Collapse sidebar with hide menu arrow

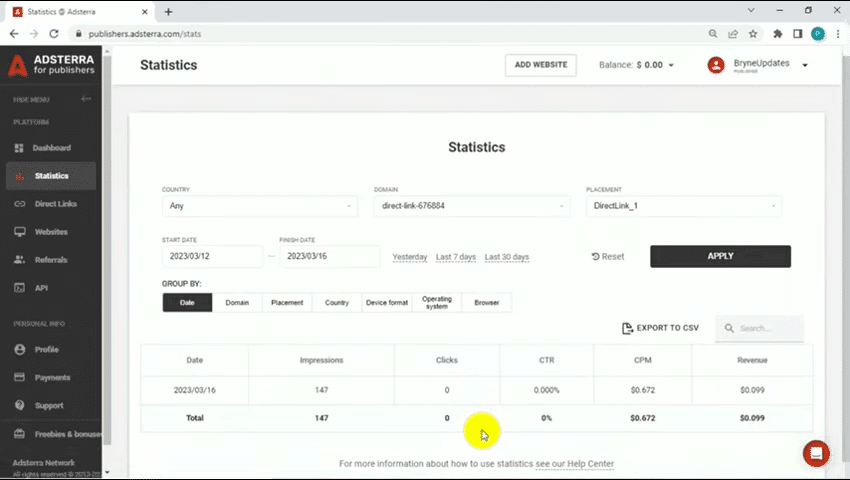[86, 99]
